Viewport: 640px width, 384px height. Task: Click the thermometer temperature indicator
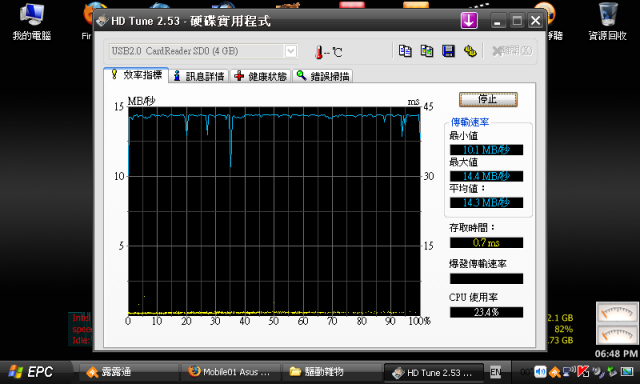coord(328,52)
